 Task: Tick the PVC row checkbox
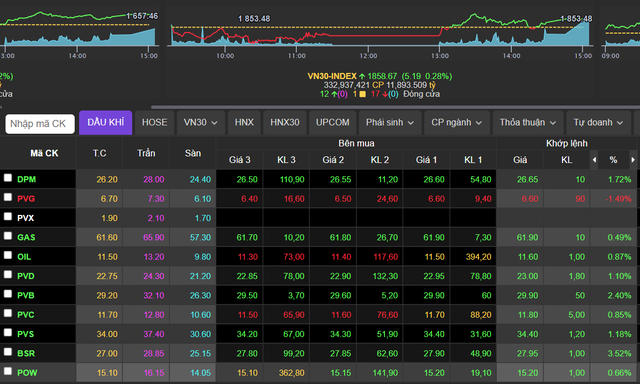pyautogui.click(x=8, y=313)
